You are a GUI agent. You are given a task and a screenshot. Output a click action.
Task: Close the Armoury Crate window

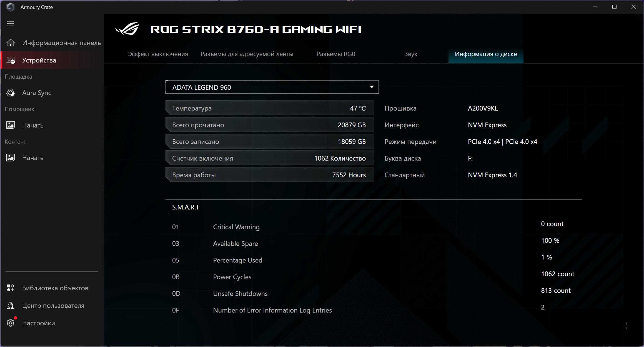[633, 7]
